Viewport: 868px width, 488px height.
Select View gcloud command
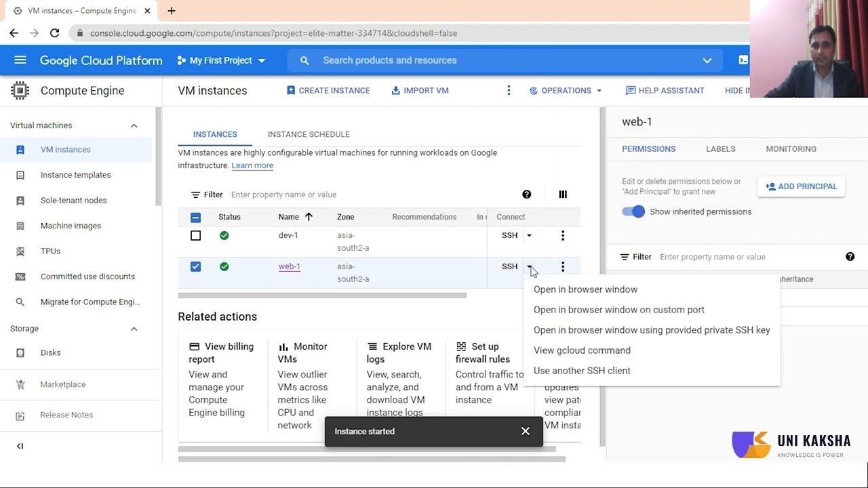(x=582, y=350)
